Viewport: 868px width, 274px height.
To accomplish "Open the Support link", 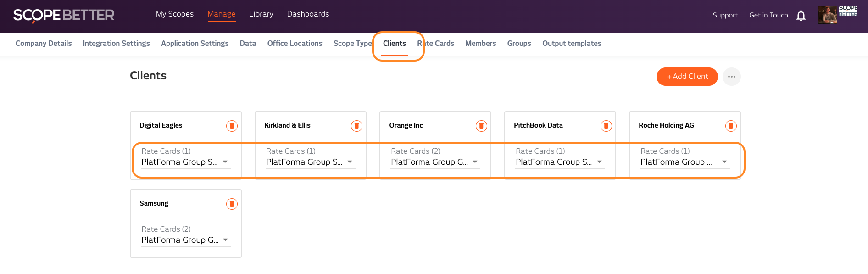I will click(725, 15).
